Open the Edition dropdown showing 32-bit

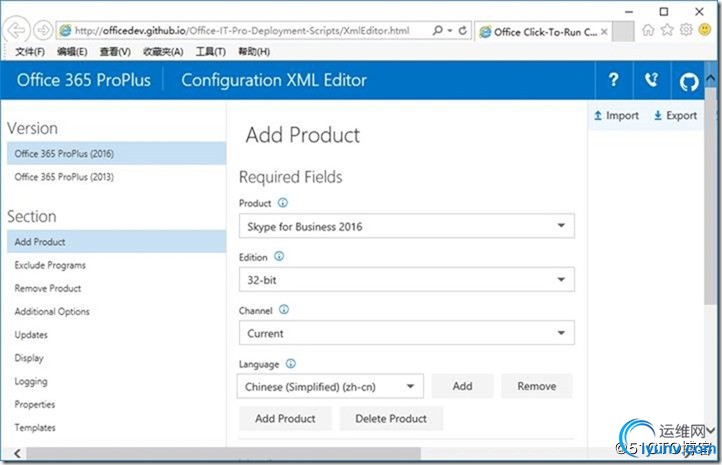(407, 279)
